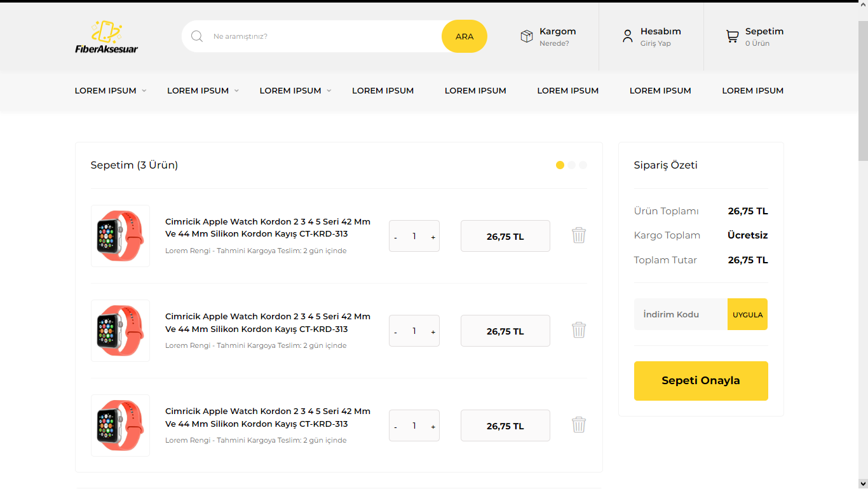Viewport: 868px width, 491px height.
Task: Select the last gray step dot
Action: [583, 165]
